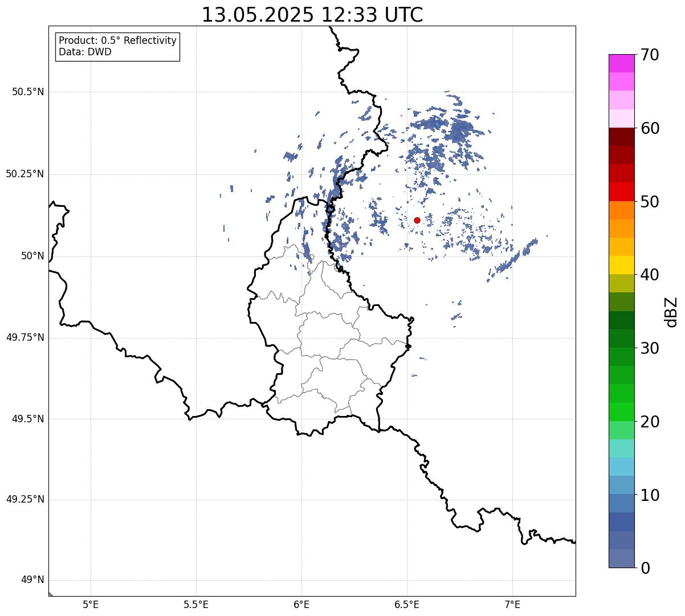This screenshot has height=616, width=685.
Task: Click the colorbar tick label 70
Action: pos(650,55)
